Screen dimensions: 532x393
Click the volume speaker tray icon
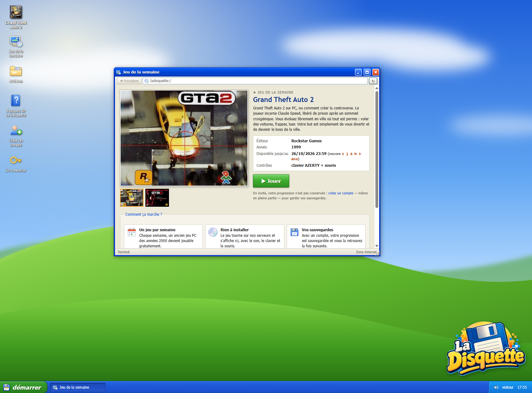(x=496, y=387)
